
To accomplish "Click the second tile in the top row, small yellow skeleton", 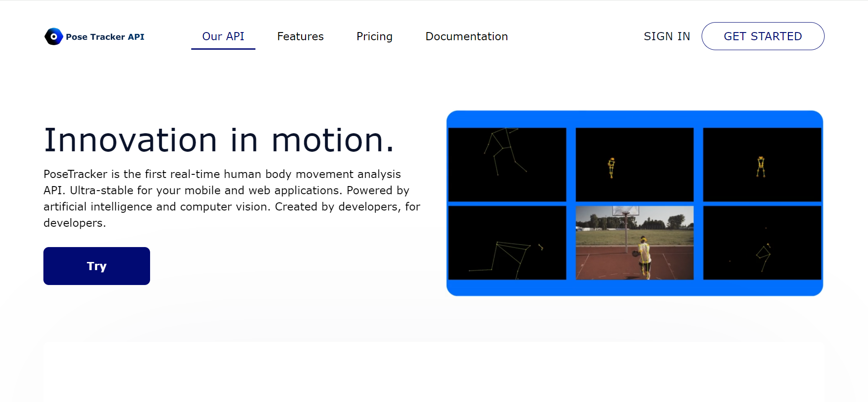I will click(x=635, y=164).
